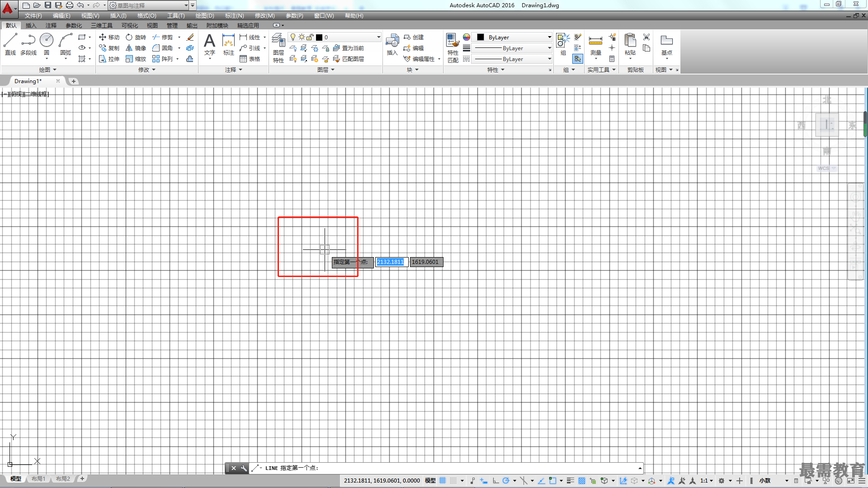Toggle dynamic input in the status bar
Viewport: 868px width, 488px height.
(x=483, y=480)
